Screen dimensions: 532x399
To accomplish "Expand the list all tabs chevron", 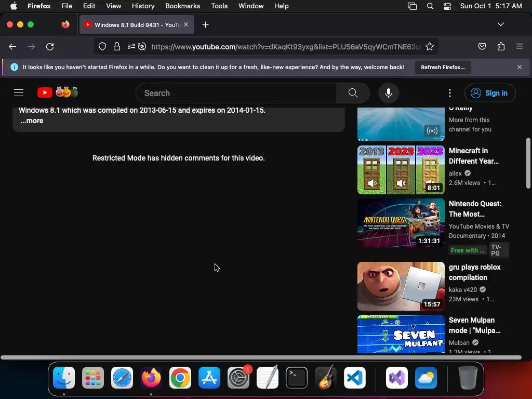I will (x=501, y=24).
